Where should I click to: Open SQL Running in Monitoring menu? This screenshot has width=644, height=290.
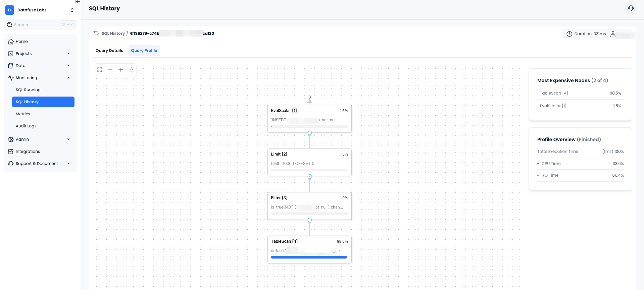28,90
